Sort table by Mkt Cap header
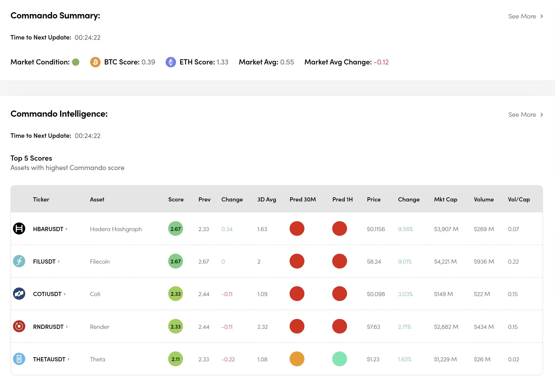Viewport: 555px width, 392px height. (445, 199)
